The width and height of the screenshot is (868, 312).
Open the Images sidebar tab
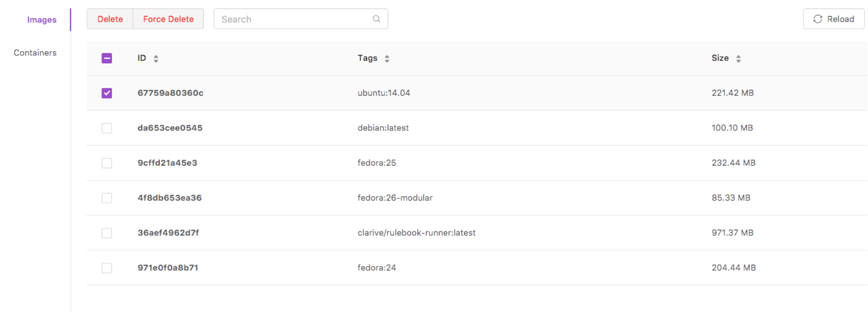42,20
